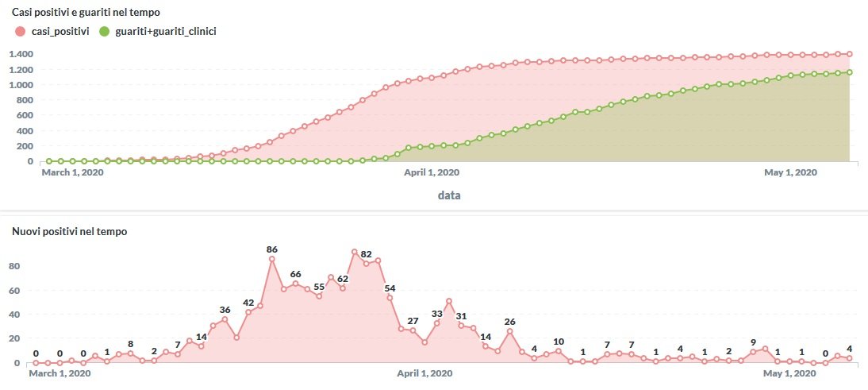
Task: Select the data point labeled 42
Action: pyautogui.click(x=248, y=312)
